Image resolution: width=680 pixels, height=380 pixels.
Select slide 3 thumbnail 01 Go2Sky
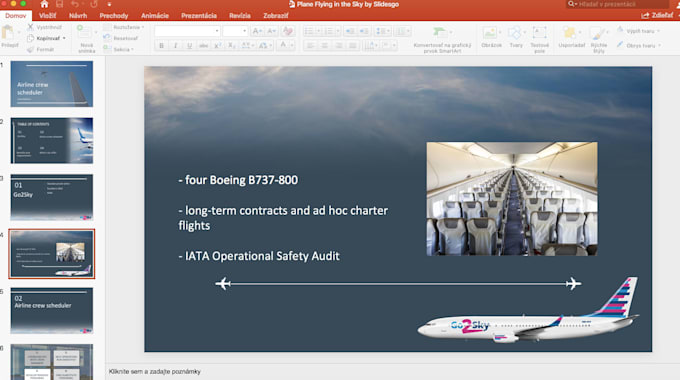point(52,197)
